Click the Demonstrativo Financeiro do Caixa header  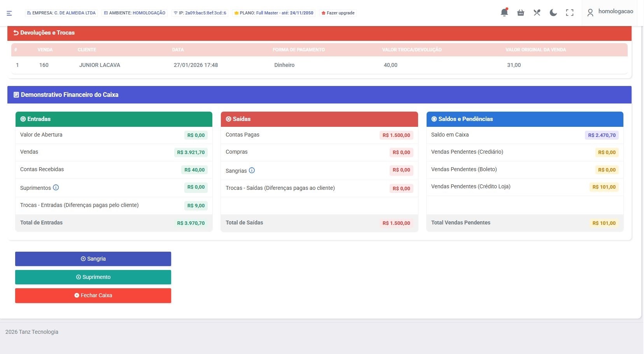(x=69, y=95)
